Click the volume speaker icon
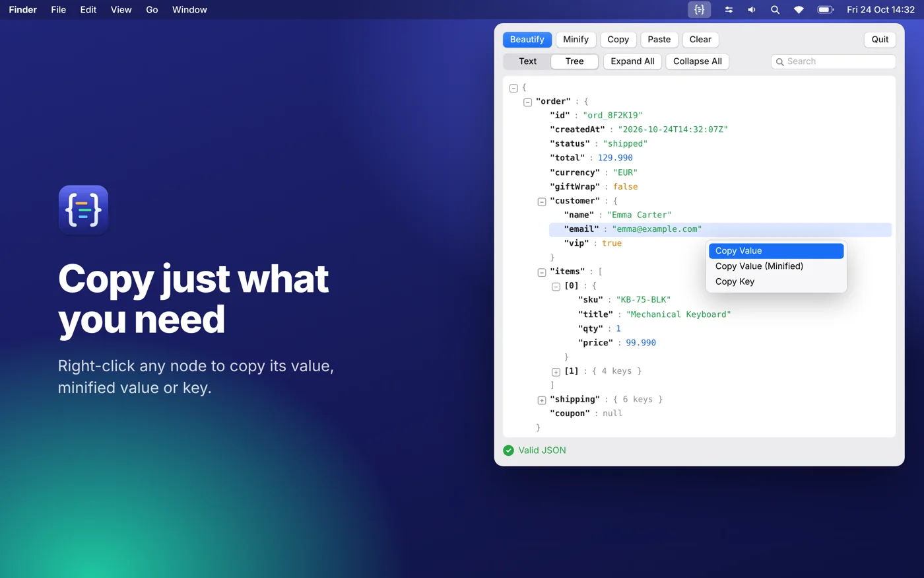 [752, 10]
